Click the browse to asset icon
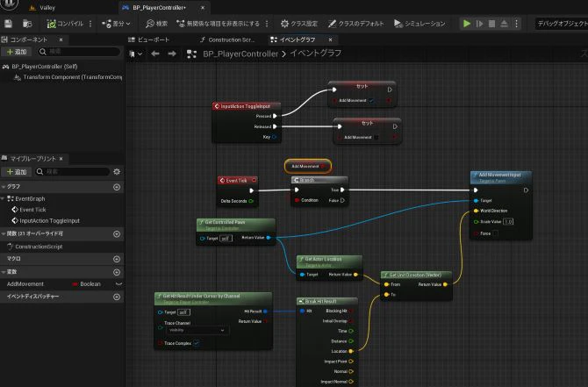The height and width of the screenshot is (387, 588). pos(27,24)
